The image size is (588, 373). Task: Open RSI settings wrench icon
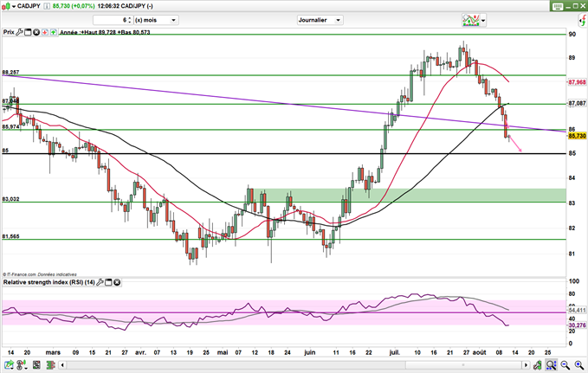100,282
